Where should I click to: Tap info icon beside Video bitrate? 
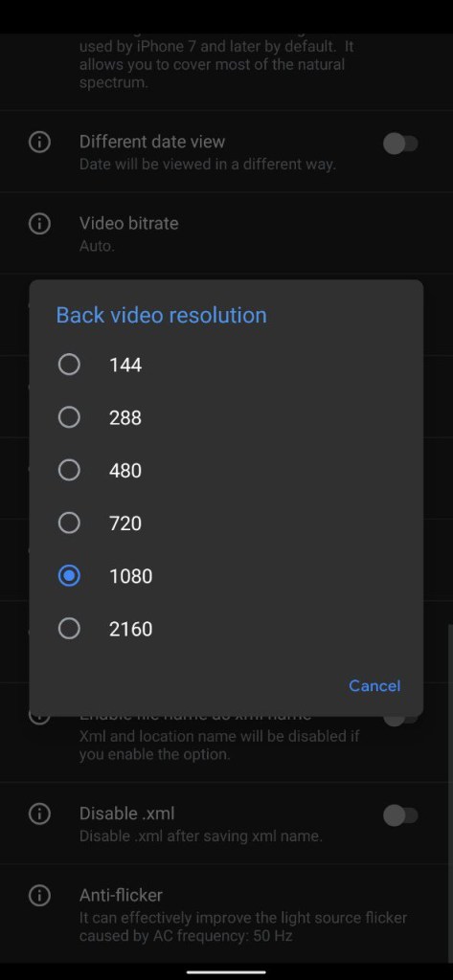39,223
